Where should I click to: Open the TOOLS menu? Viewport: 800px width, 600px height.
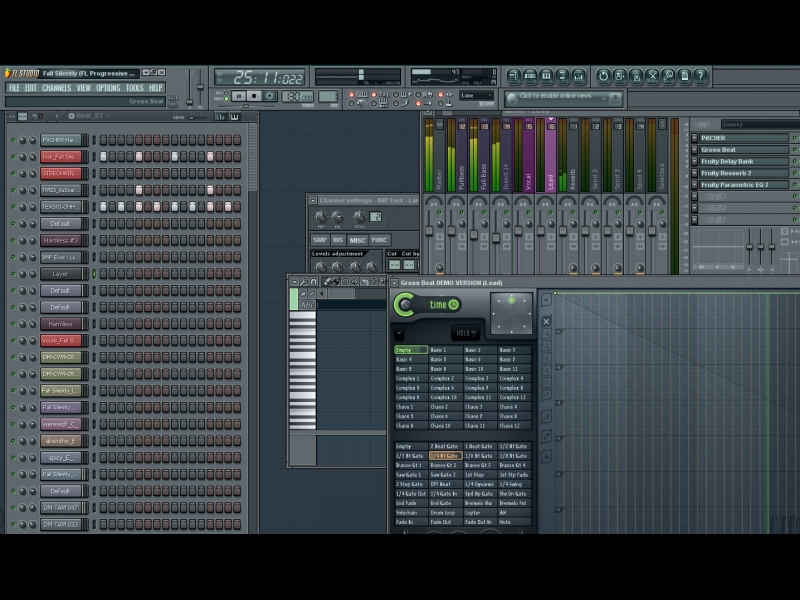[x=134, y=88]
